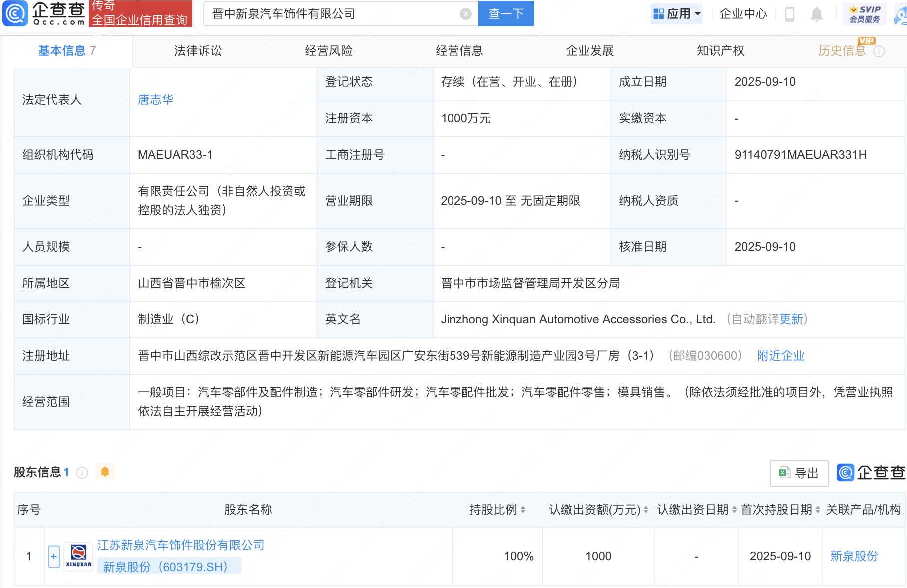Expand shareholder row with plus icon
Image resolution: width=907 pixels, height=588 pixels.
[54, 556]
